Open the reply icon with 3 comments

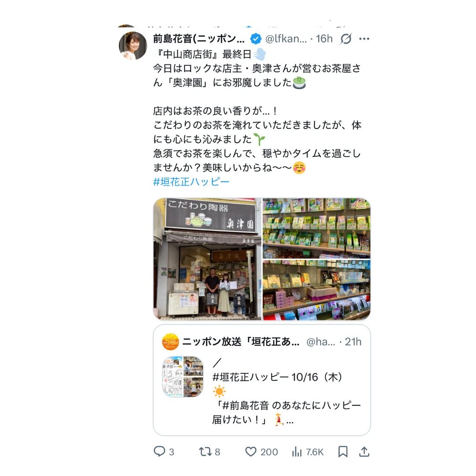160,451
